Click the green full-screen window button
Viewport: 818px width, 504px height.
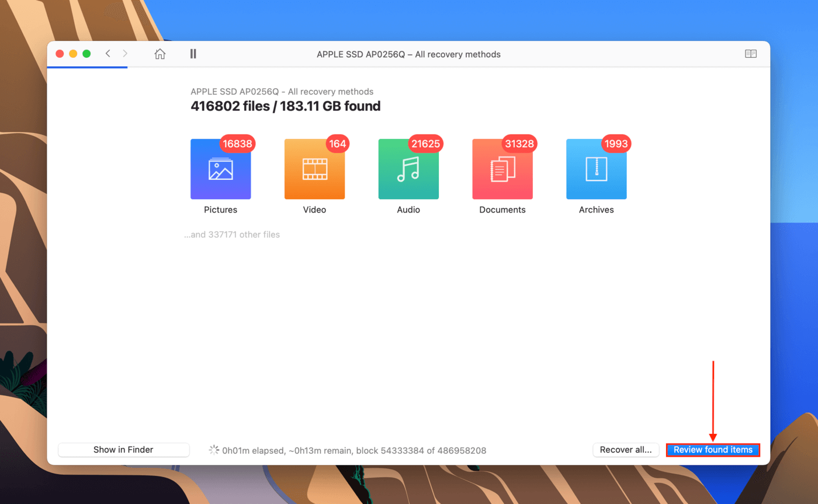tap(86, 54)
